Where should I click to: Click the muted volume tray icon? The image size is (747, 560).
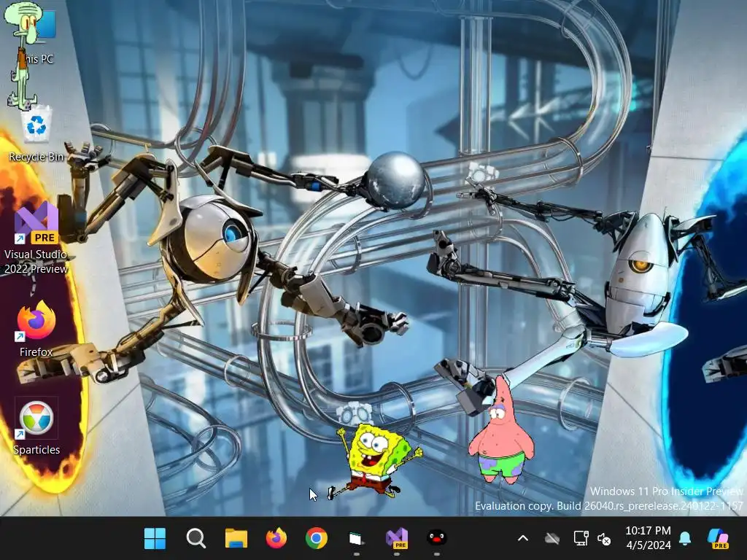604,539
